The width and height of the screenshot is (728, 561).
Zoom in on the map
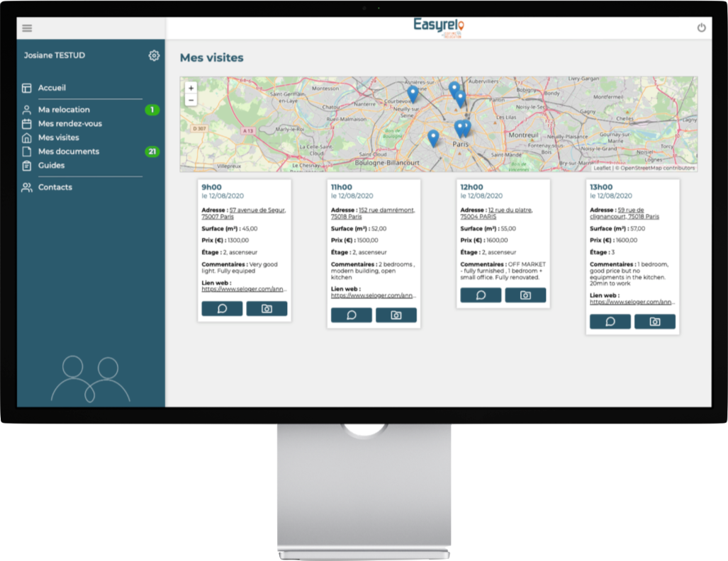(191, 88)
